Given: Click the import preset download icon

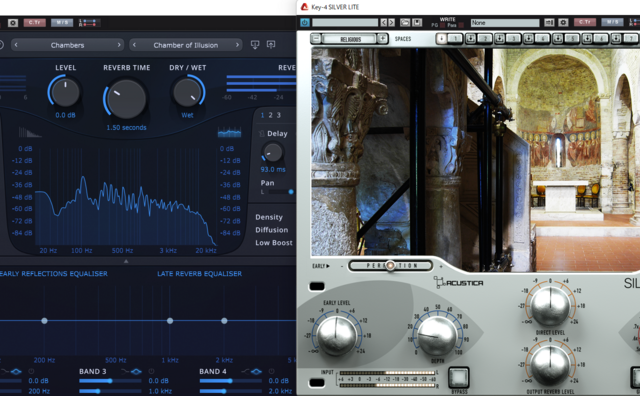Looking at the screenshot, I should tap(255, 45).
